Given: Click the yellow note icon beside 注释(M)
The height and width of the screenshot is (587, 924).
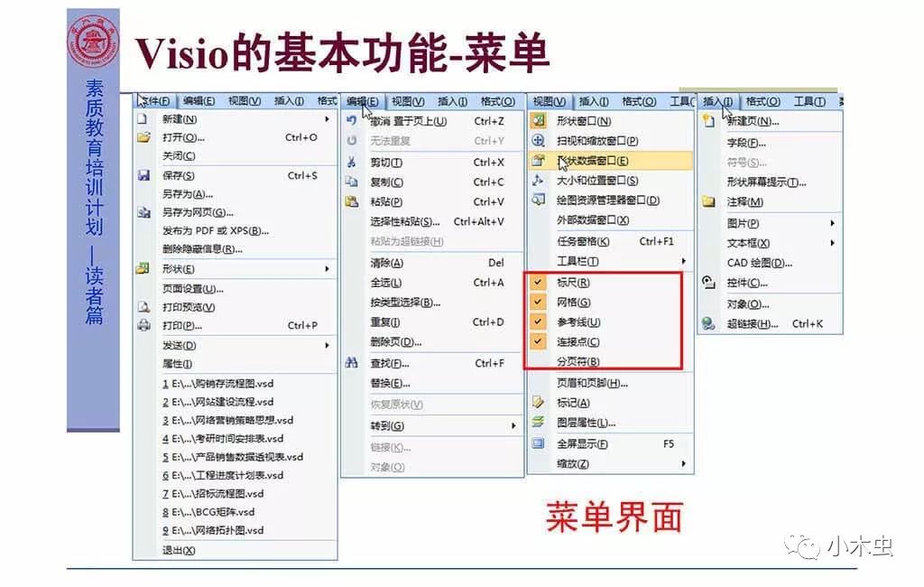Looking at the screenshot, I should coord(709,201).
